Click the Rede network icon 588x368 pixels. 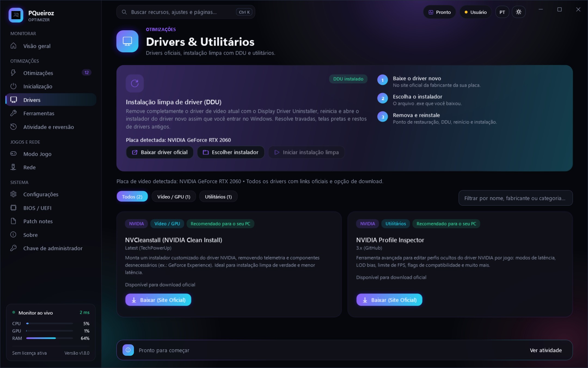point(13,167)
